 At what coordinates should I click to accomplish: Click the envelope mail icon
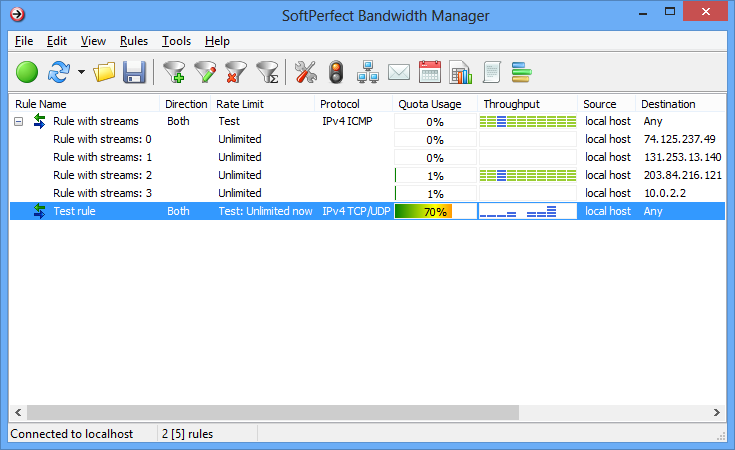pyautogui.click(x=399, y=72)
